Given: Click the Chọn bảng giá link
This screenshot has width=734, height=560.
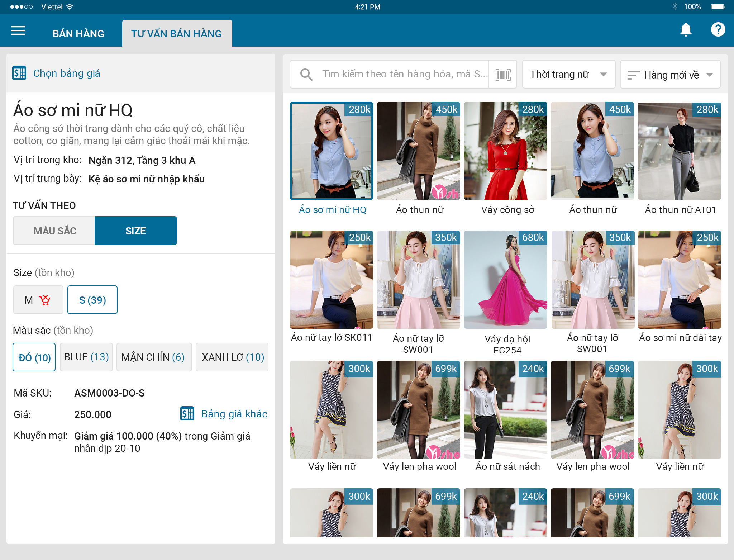Looking at the screenshot, I should (x=67, y=73).
